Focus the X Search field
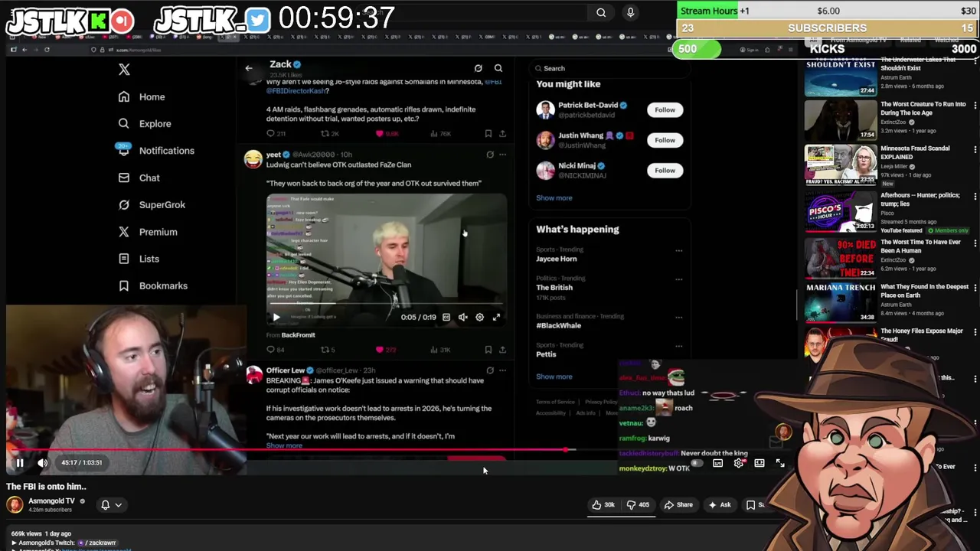The width and height of the screenshot is (980, 551). pyautogui.click(x=609, y=69)
